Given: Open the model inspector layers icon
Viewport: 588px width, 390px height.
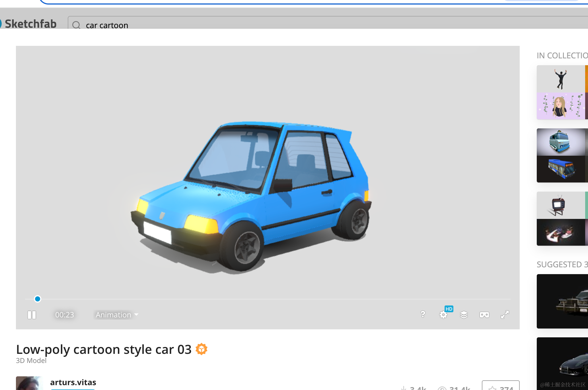Looking at the screenshot, I should pyautogui.click(x=464, y=315).
